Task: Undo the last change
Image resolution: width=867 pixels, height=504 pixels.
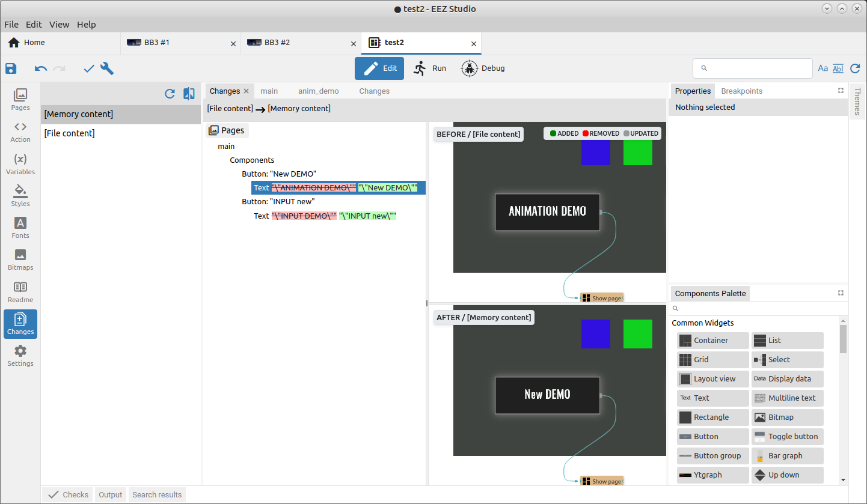Action: [x=41, y=68]
